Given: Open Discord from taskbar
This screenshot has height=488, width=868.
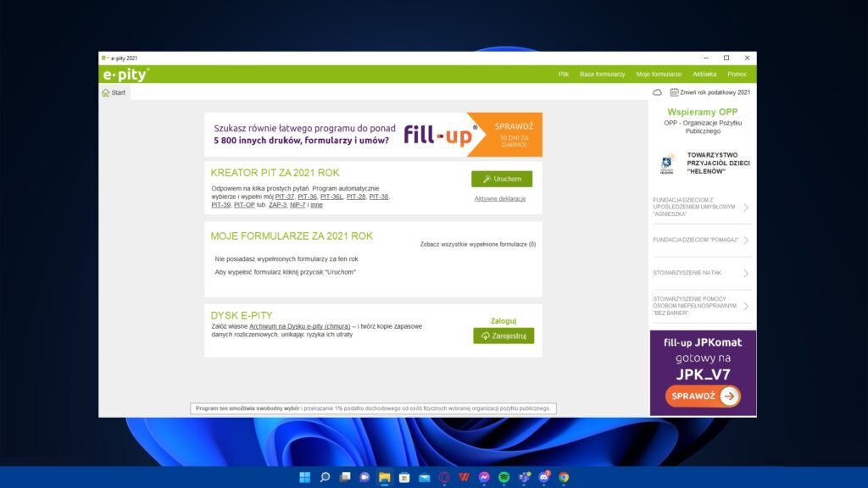Looking at the screenshot, I should pos(543,477).
